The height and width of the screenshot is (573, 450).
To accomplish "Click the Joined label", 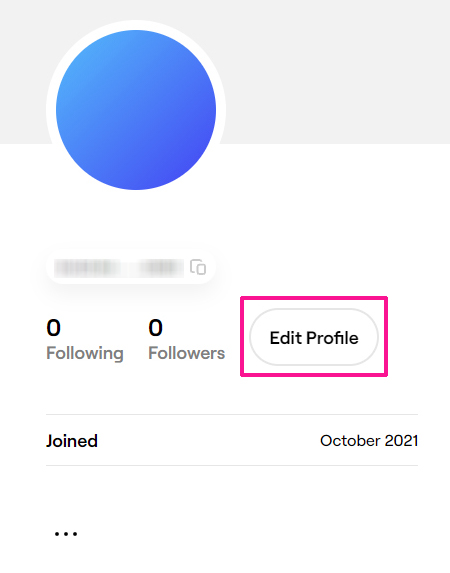I will [x=72, y=441].
